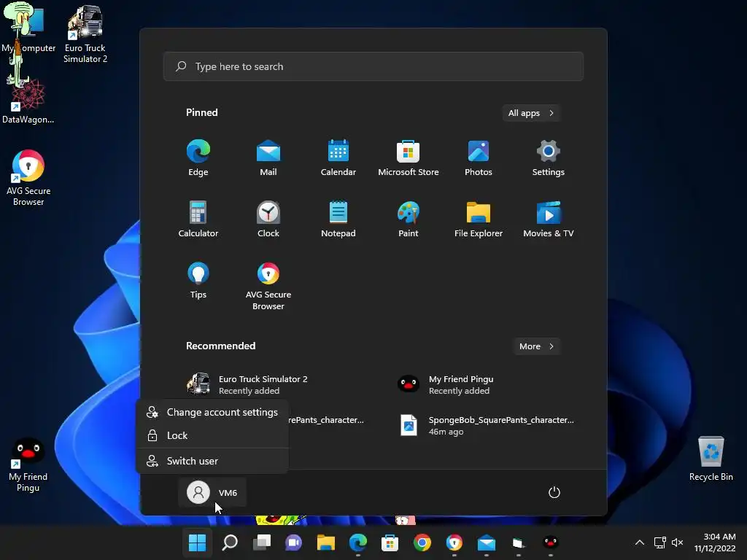Open the Chat icon on taskbar

click(x=293, y=542)
